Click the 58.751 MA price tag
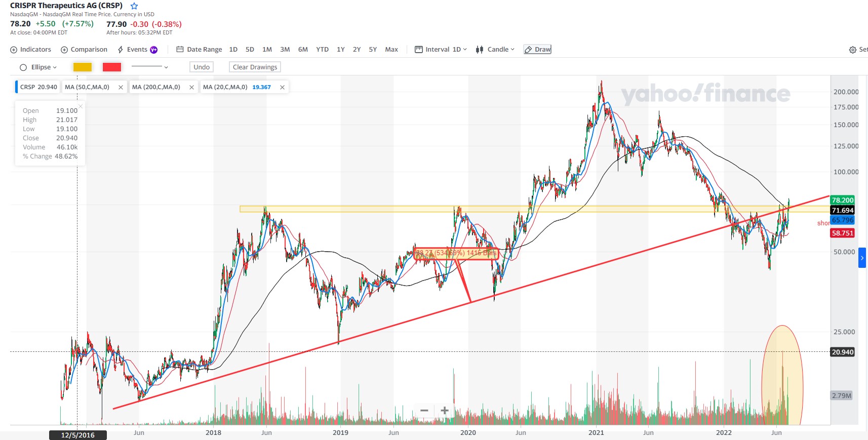The width and height of the screenshot is (868, 440). tap(843, 233)
